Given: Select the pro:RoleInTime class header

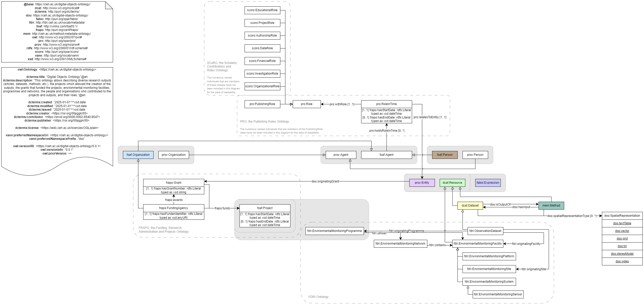Looking at the screenshot, I should pos(386,104).
